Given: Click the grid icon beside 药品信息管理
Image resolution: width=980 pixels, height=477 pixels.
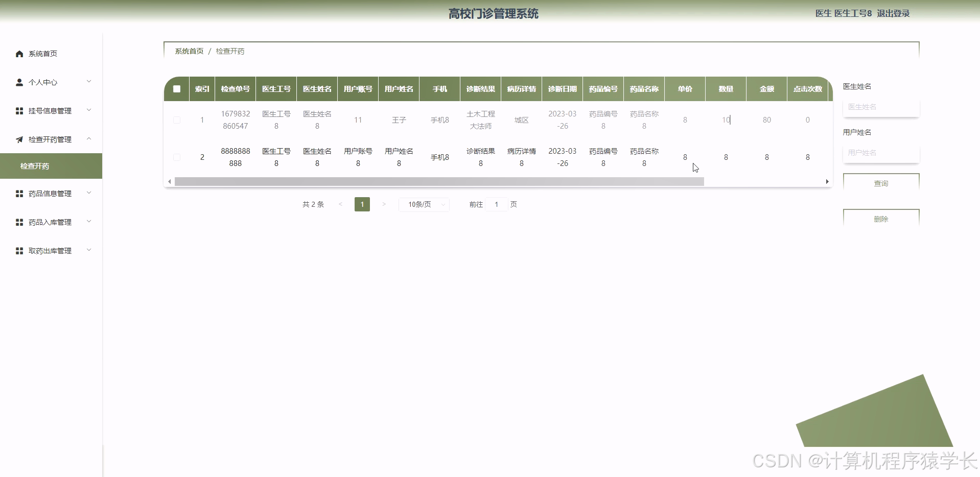Looking at the screenshot, I should pyautogui.click(x=19, y=194).
